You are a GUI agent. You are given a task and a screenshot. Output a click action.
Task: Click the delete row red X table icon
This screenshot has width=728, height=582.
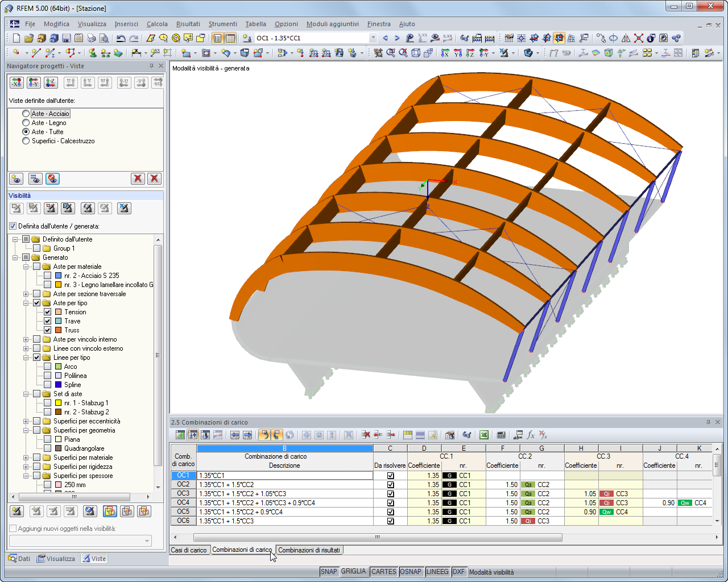[366, 435]
